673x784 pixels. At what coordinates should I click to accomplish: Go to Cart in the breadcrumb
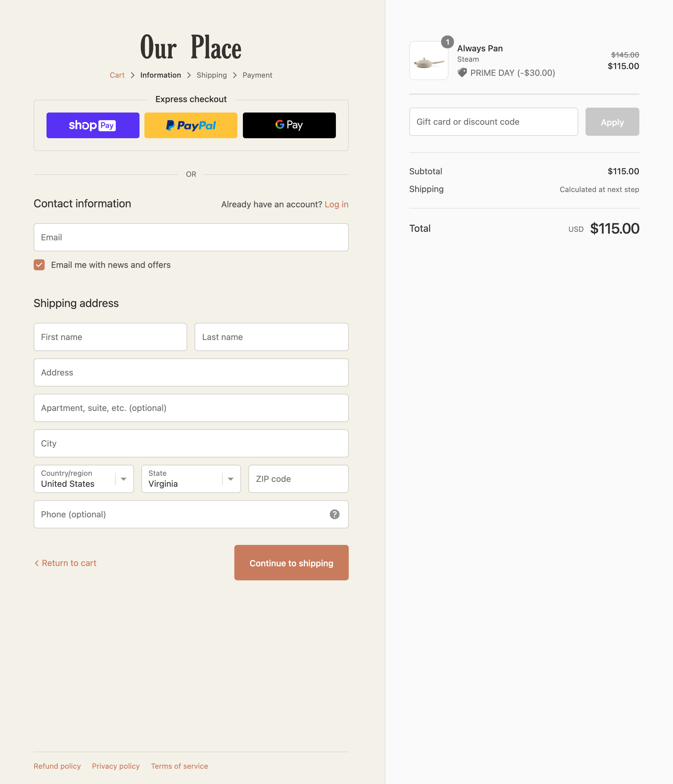pyautogui.click(x=117, y=75)
